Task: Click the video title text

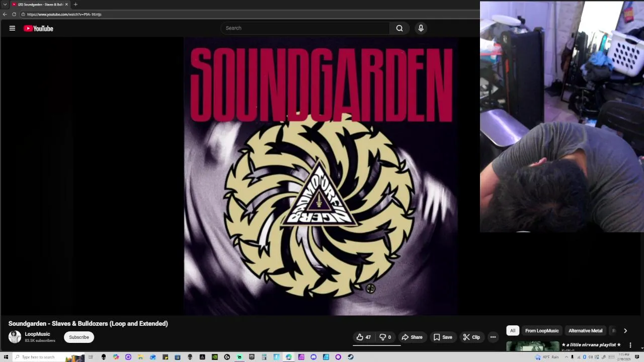Action: [x=88, y=324]
